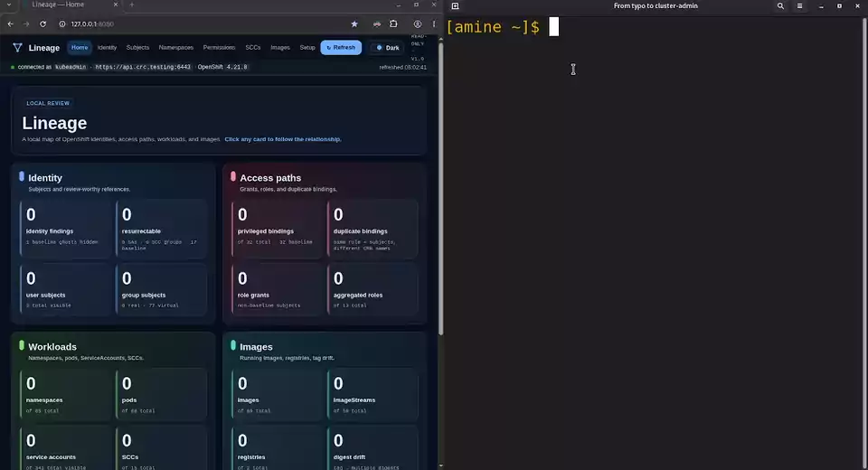The width and height of the screenshot is (868, 470).
Task: Search in the terminal window
Action: tap(780, 6)
